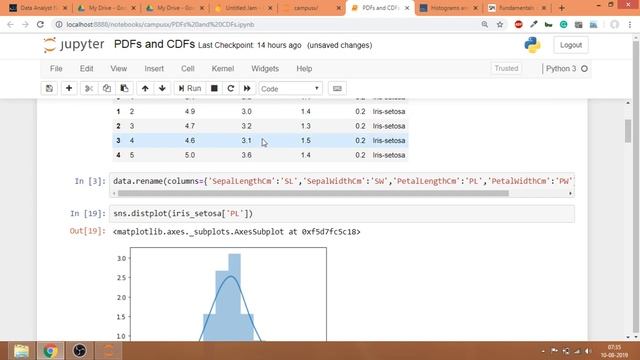This screenshot has width=640, height=360.
Task: Click Chrome icon in taskbar
Action: 51,351
